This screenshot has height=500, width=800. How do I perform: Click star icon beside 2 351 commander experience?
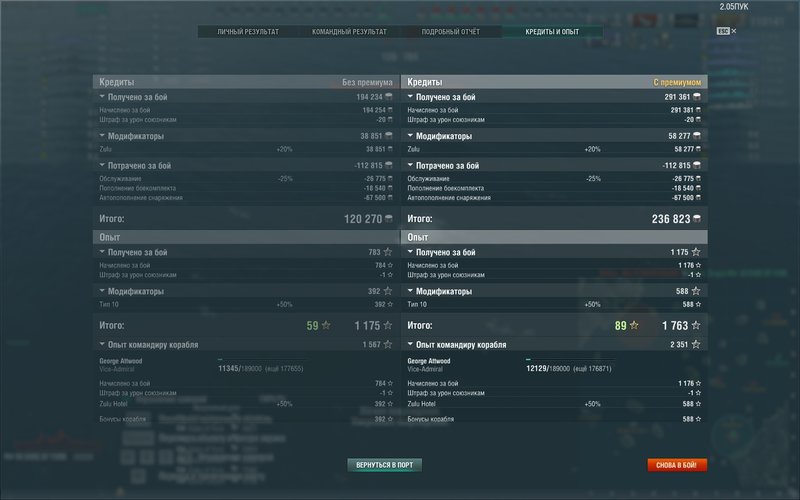697,345
